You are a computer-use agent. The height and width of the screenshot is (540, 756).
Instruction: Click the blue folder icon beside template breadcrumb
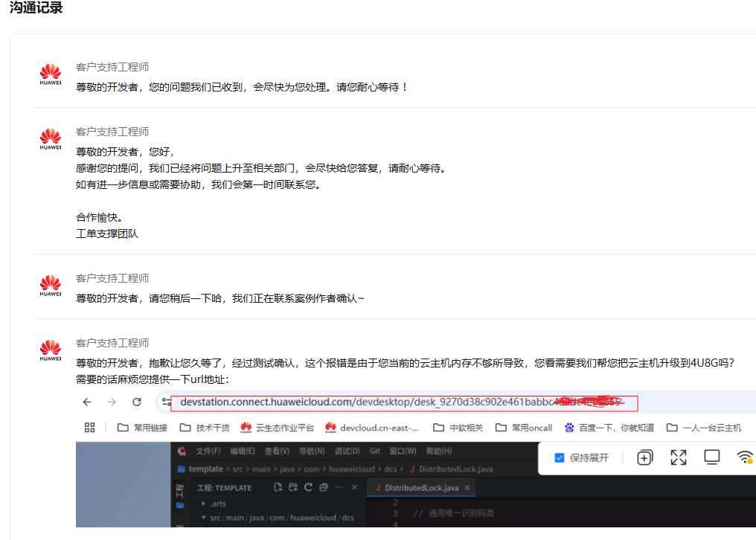click(182, 469)
